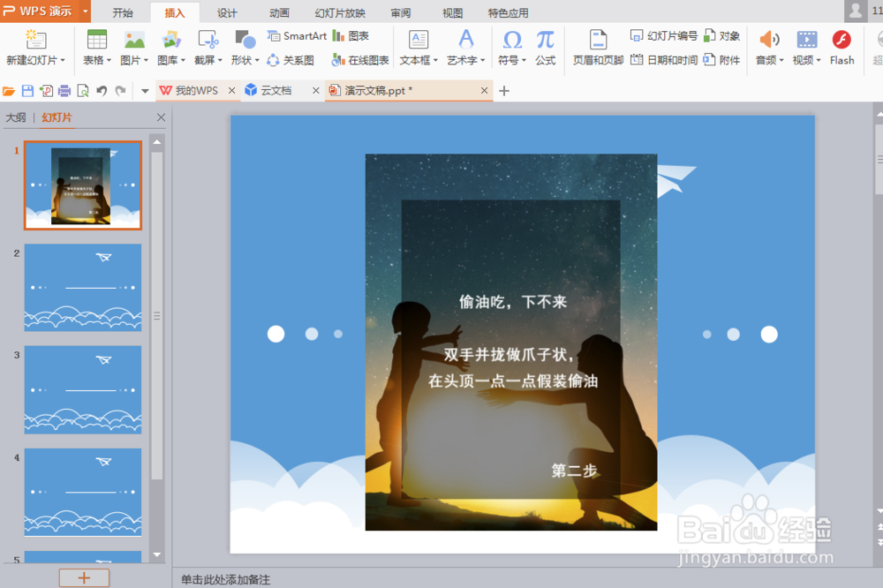Screen dimensions: 883x588
Task: Insert a Flash animation
Action: pyautogui.click(x=841, y=48)
